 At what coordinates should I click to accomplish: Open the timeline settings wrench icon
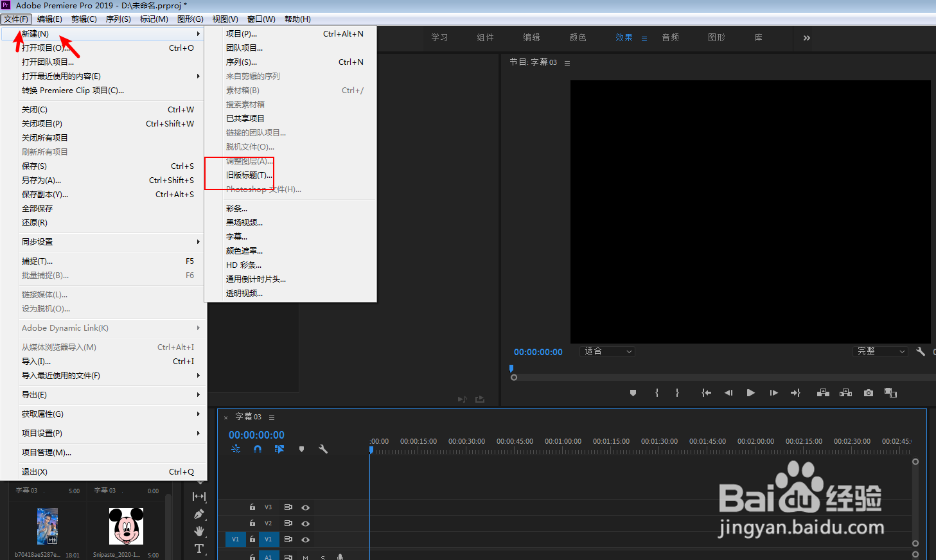pos(323,449)
